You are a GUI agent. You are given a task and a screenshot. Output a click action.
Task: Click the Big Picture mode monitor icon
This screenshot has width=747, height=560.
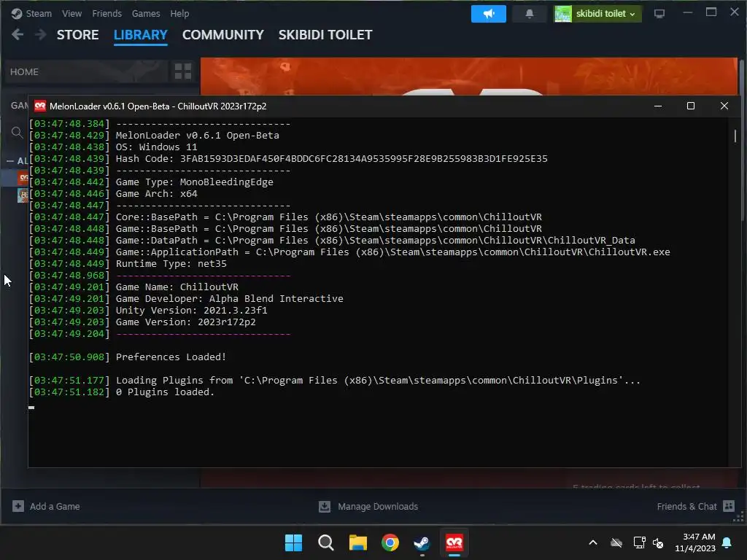click(659, 14)
